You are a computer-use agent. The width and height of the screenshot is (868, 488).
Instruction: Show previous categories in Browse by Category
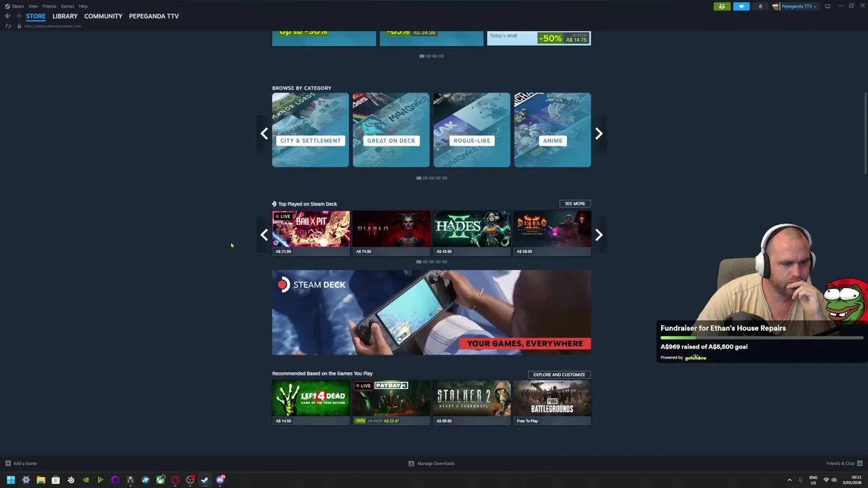pos(264,134)
